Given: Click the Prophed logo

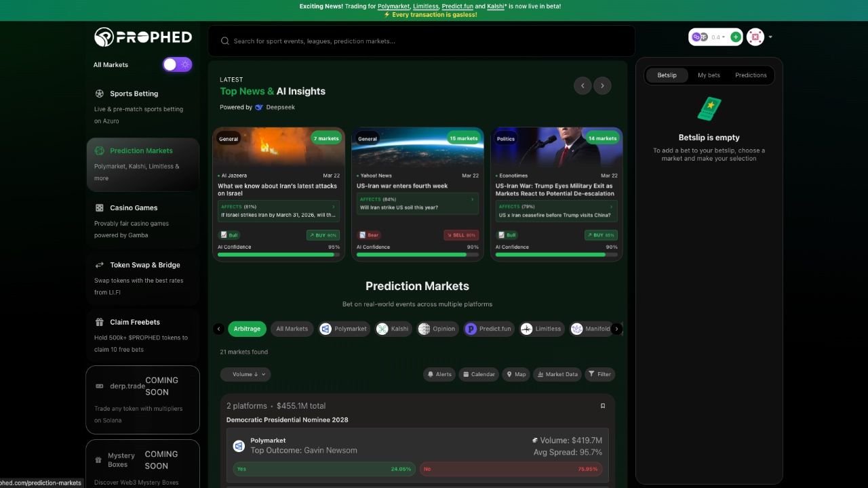Looking at the screenshot, I should (x=143, y=37).
